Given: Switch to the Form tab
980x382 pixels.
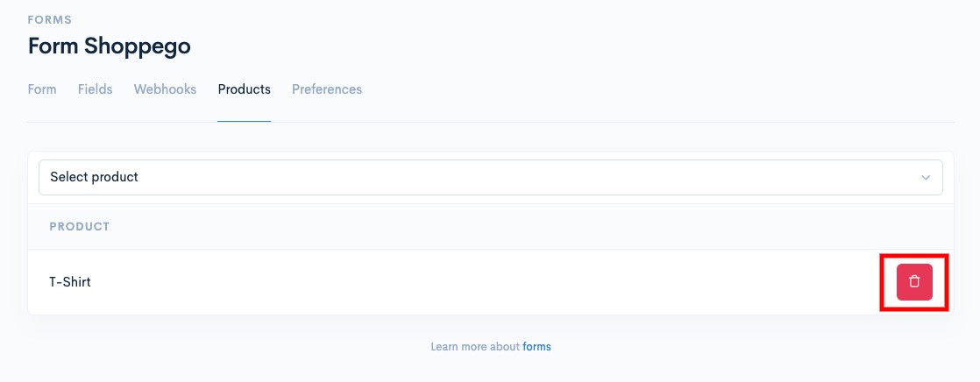Looking at the screenshot, I should tap(42, 89).
